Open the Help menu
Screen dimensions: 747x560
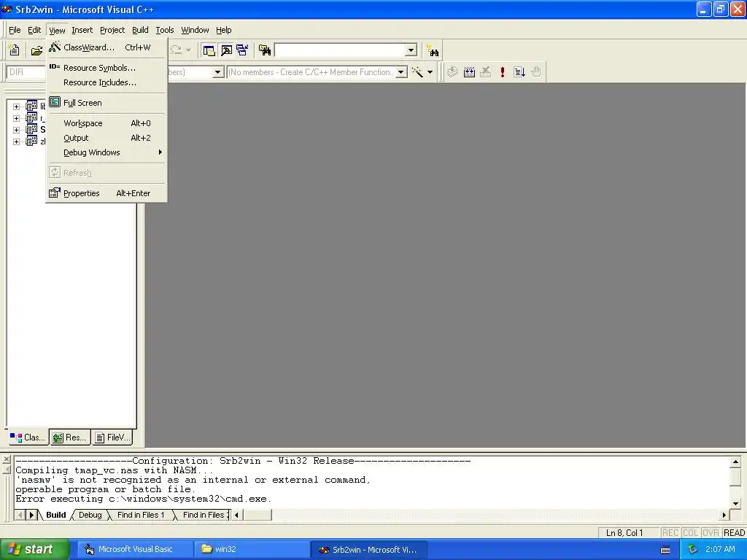click(x=223, y=30)
